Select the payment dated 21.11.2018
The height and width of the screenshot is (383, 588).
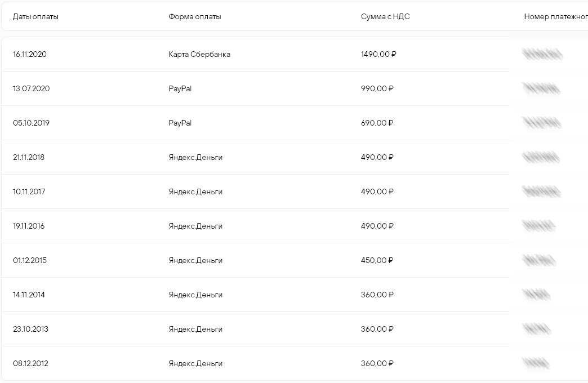[256, 157]
